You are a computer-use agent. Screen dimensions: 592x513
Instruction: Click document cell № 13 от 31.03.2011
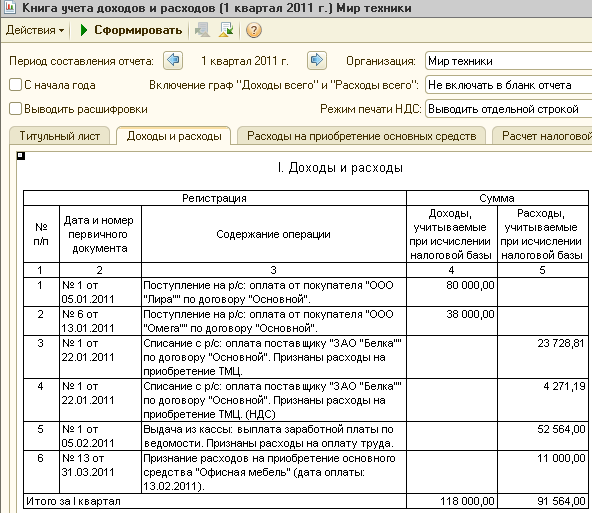(x=100, y=472)
